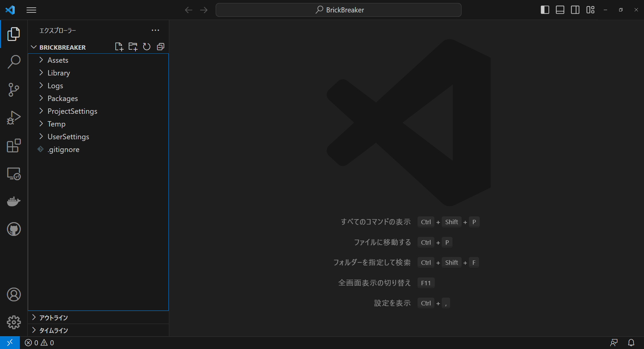This screenshot has width=644, height=349.
Task: Collapse all folders in Explorer
Action: (x=161, y=47)
